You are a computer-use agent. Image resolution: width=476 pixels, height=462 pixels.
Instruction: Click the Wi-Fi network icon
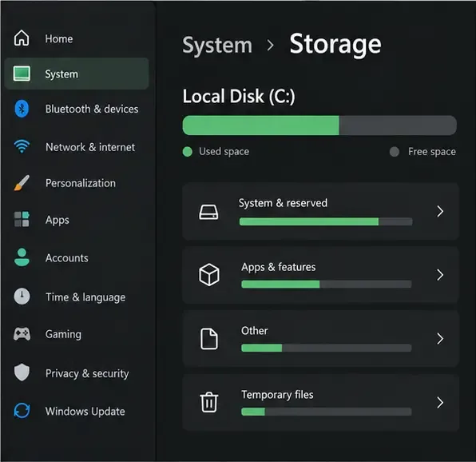click(22, 146)
